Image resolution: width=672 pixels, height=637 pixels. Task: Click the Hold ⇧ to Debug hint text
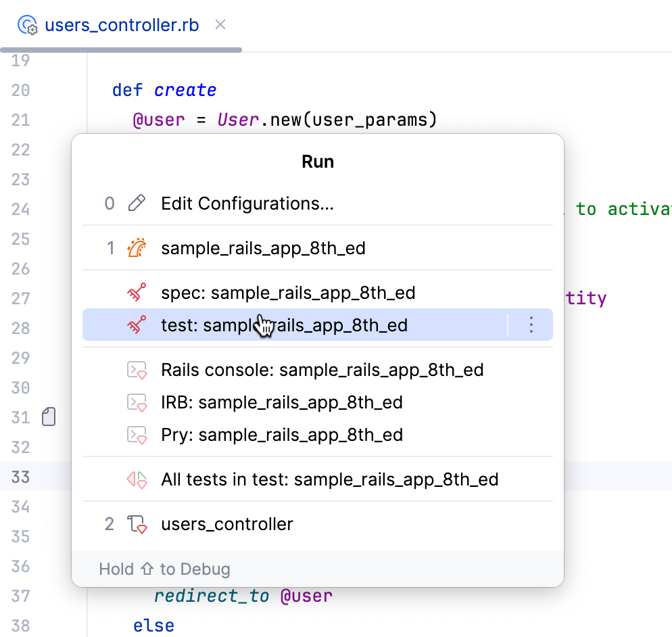(164, 569)
